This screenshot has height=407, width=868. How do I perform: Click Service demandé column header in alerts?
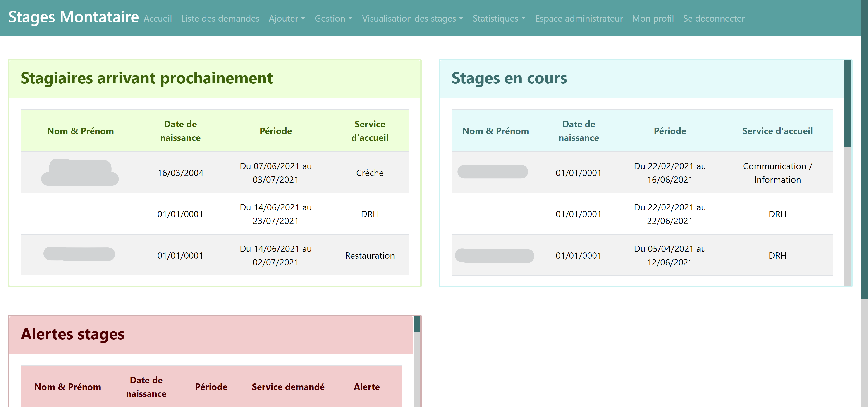point(288,387)
